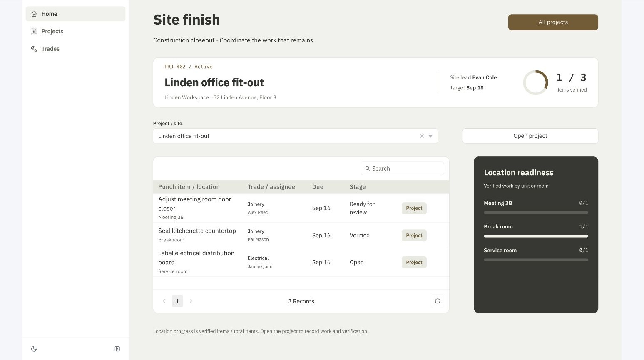Open Project for Adjust meeting room door closer

point(414,208)
